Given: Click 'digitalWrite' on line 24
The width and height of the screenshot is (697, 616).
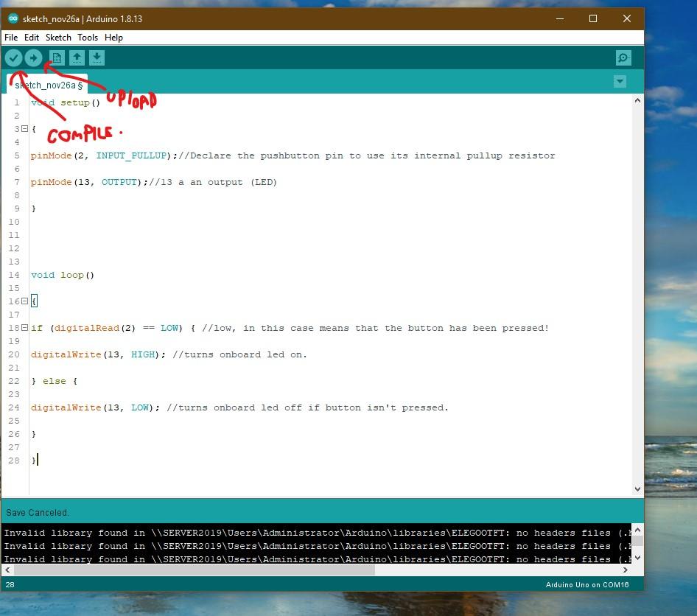Looking at the screenshot, I should coord(66,407).
